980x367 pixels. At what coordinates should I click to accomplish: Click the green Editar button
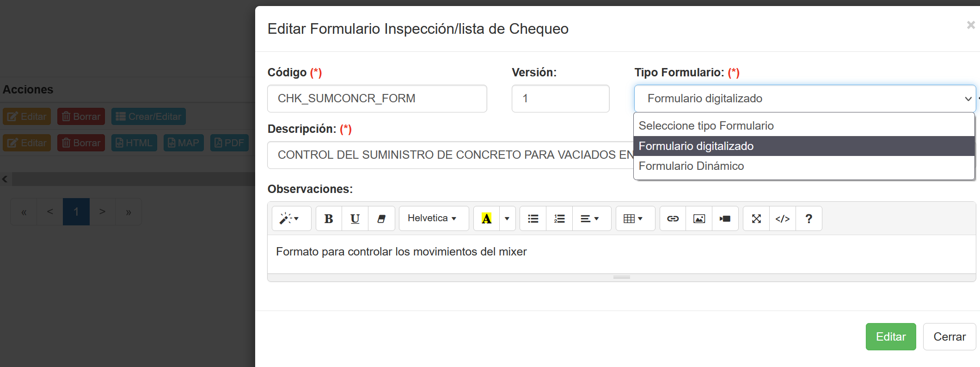click(890, 336)
